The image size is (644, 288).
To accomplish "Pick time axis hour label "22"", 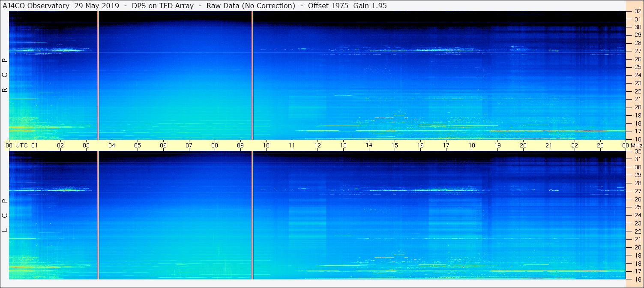I will tap(575, 145).
